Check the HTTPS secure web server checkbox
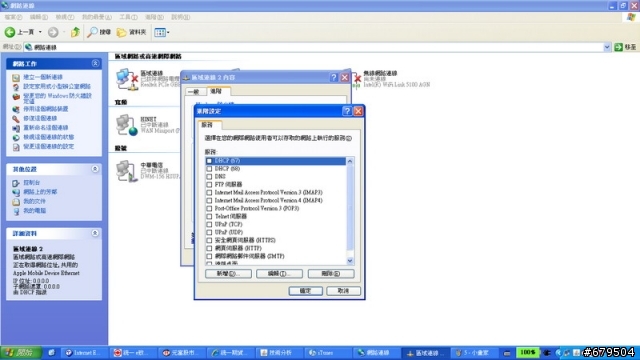This screenshot has width=640, height=360. pyautogui.click(x=209, y=240)
